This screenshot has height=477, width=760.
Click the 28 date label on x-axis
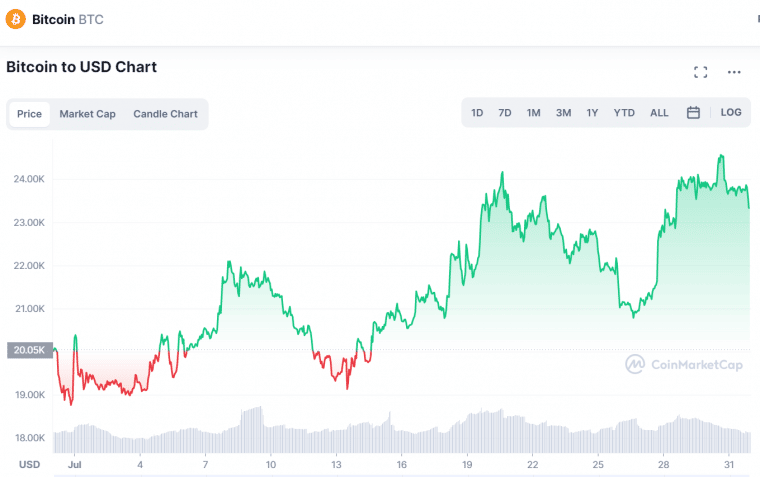coord(663,464)
